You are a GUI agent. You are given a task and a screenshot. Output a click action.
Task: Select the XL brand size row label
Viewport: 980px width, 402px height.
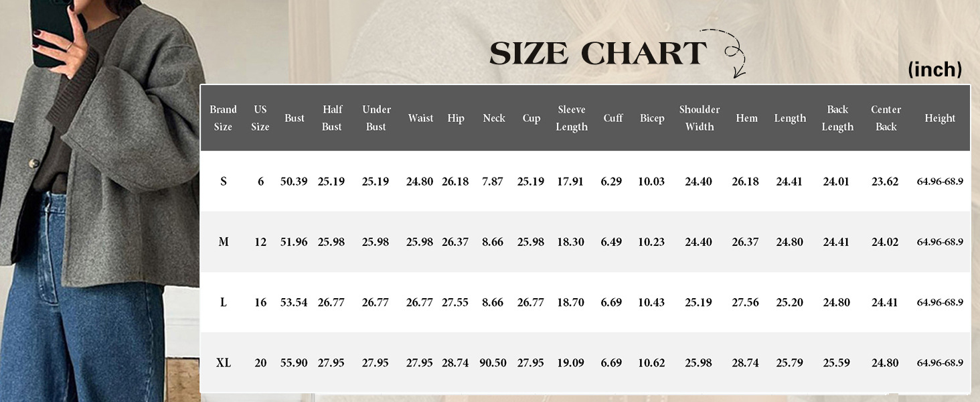(224, 362)
